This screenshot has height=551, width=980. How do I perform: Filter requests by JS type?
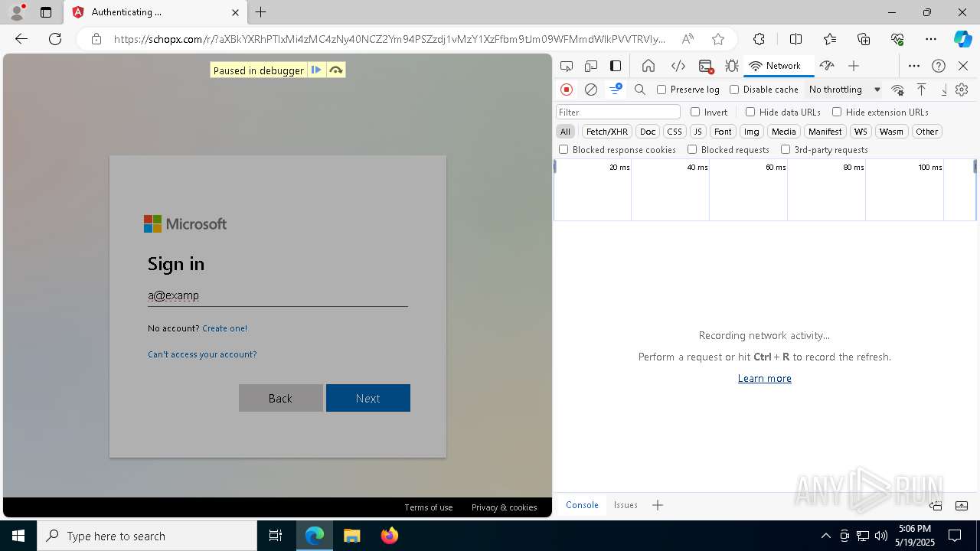[x=697, y=132]
